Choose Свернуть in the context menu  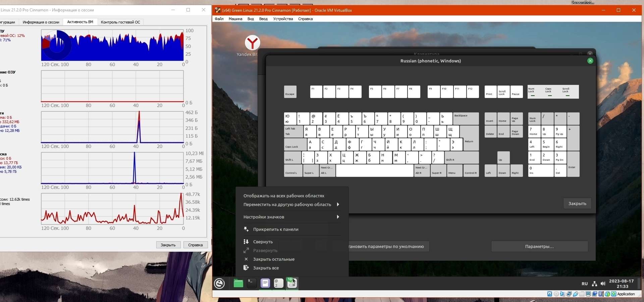coord(292,242)
